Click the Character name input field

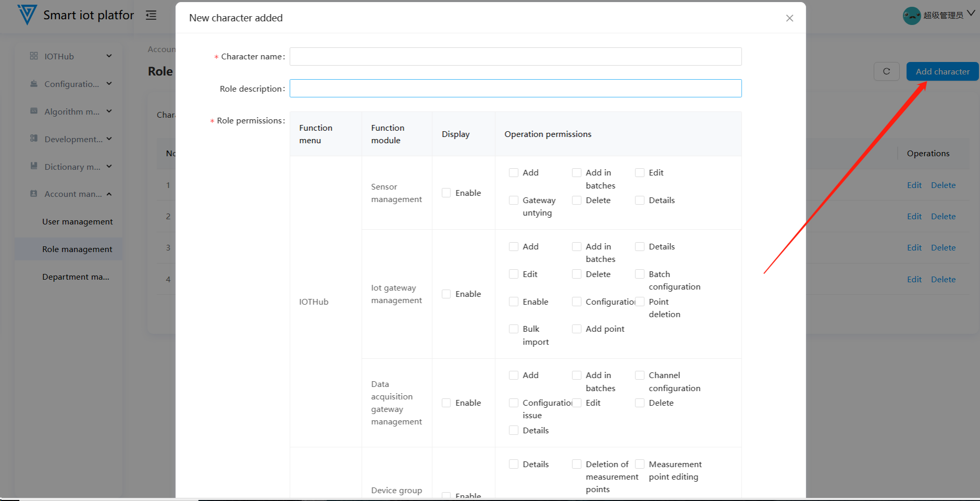[515, 56]
